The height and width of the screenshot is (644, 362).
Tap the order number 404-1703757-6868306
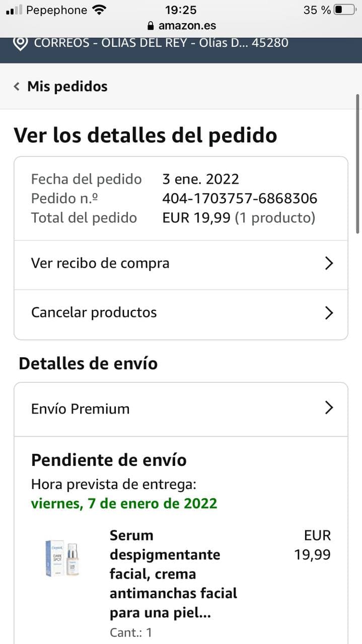pyautogui.click(x=240, y=199)
